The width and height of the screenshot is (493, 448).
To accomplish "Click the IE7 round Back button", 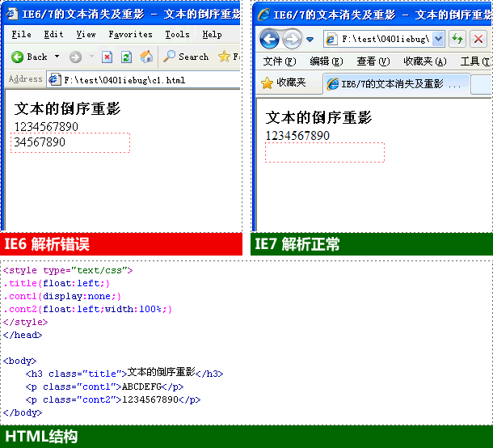I will tap(269, 39).
